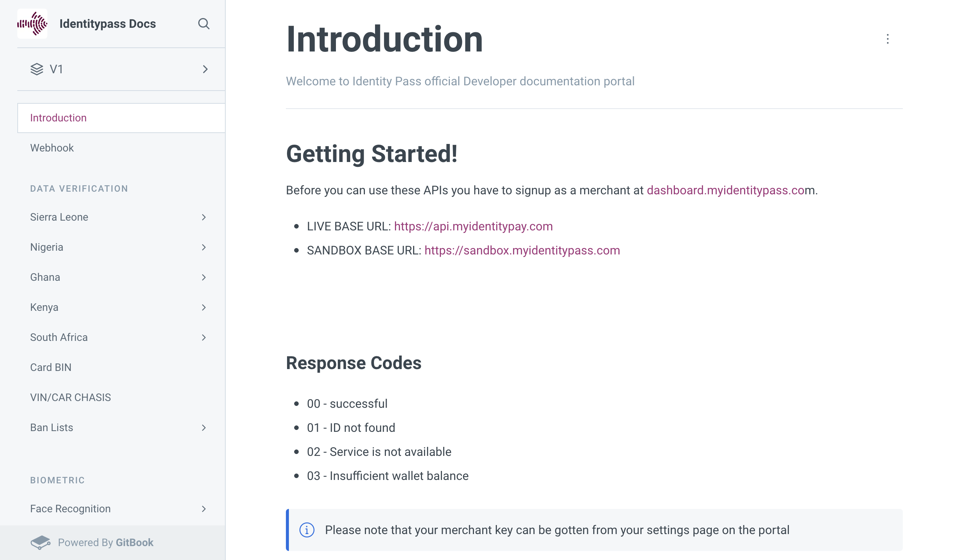The height and width of the screenshot is (560, 963).
Task: Click the welcome subtitle text
Action: [x=460, y=81]
